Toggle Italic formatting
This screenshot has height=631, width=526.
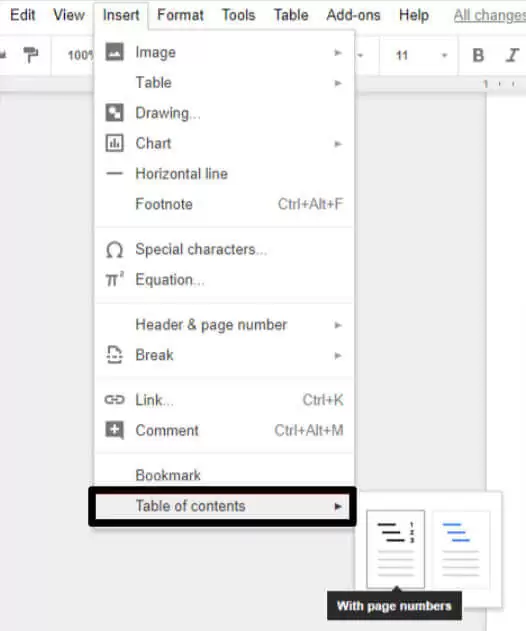tap(512, 55)
